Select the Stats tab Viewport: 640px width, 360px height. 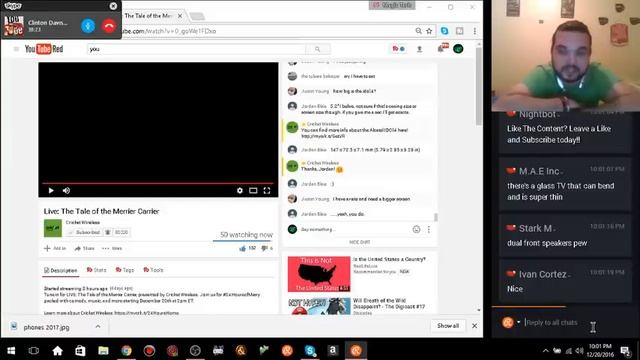[96, 270]
